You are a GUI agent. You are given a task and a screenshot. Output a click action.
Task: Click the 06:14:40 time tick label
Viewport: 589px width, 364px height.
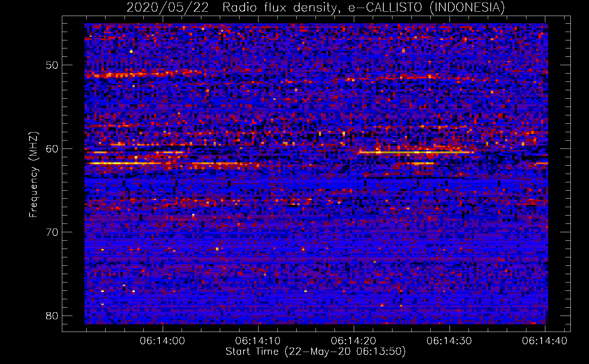(x=545, y=341)
